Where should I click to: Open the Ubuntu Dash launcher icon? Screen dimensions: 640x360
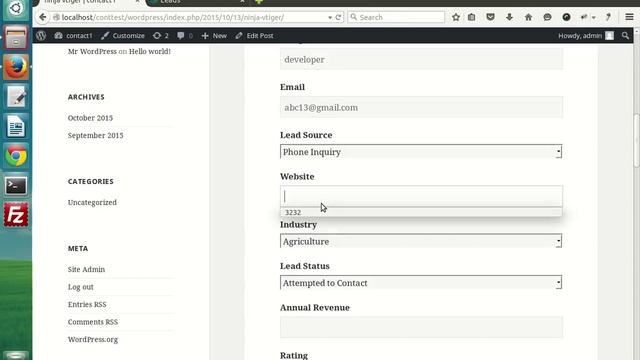[x=16, y=9]
